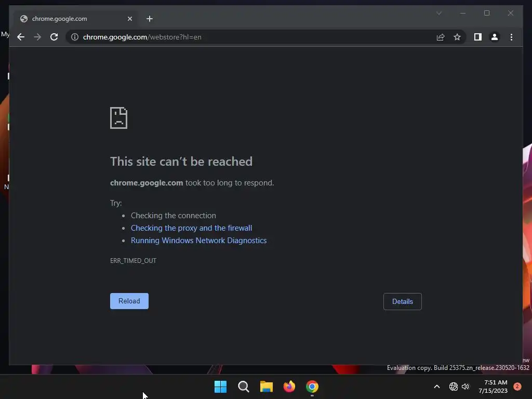Open the tab search chevron
This screenshot has height=399, width=532.
pyautogui.click(x=438, y=13)
